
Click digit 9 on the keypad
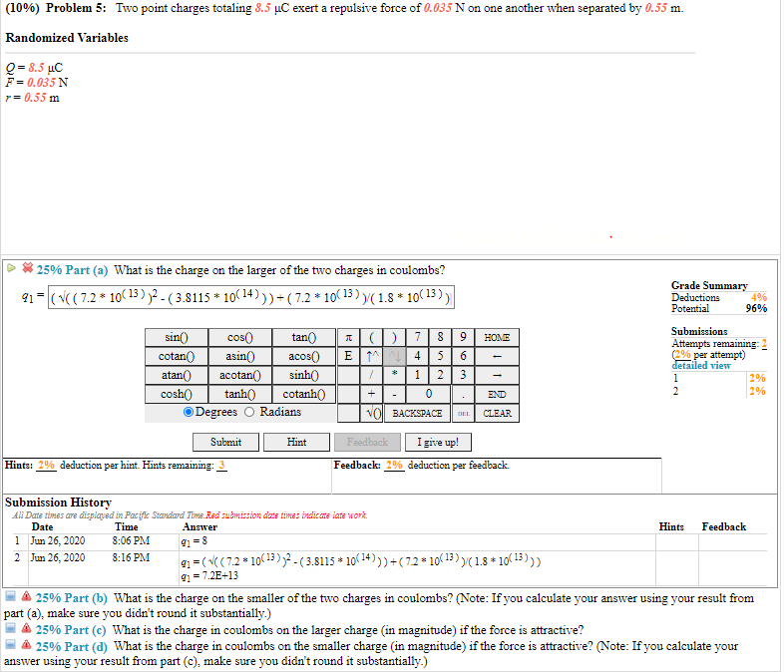coord(464,337)
